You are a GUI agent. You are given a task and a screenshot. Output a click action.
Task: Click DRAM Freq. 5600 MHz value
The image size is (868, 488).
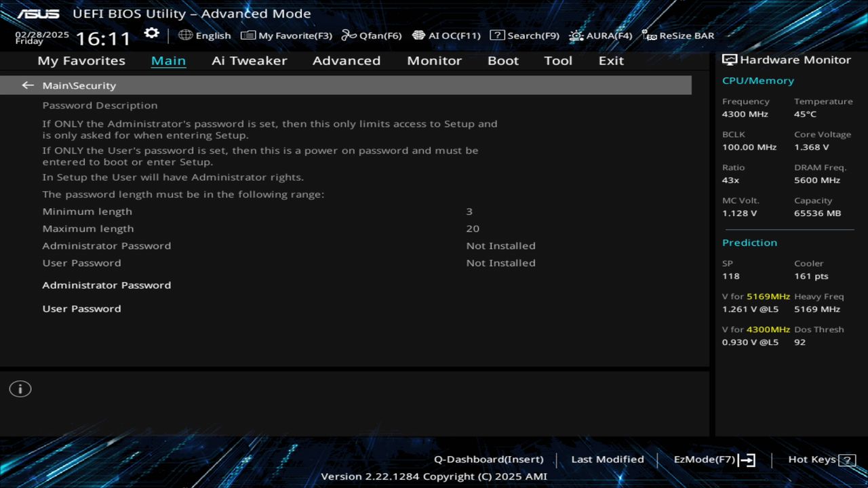point(817,180)
